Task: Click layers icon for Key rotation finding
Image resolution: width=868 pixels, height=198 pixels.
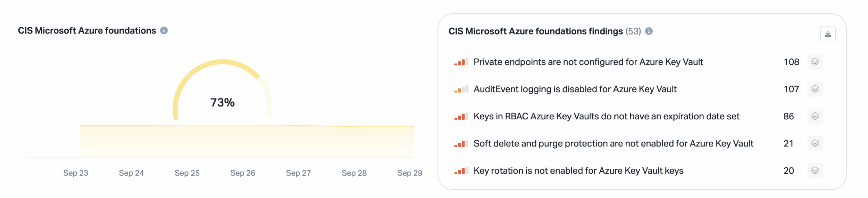Action: pos(815,171)
